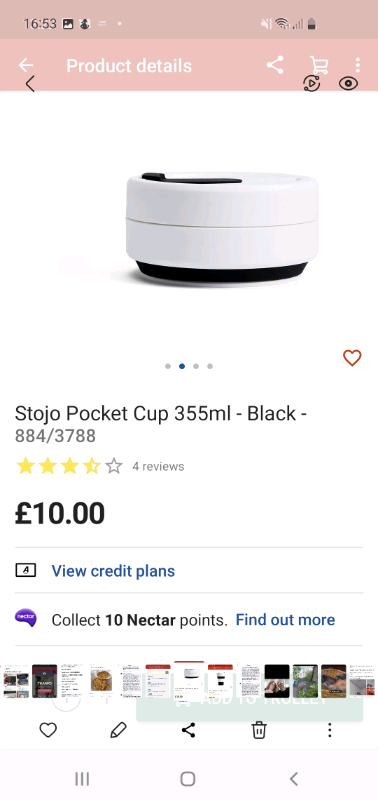Image resolution: width=378 pixels, height=800 pixels.
Task: Add product to wishlist with red heart
Action: pyautogui.click(x=352, y=358)
